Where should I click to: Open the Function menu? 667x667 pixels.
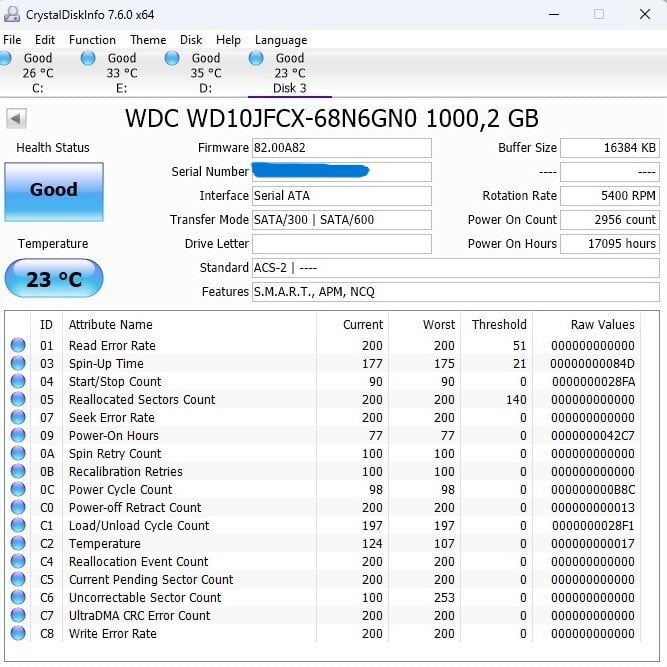[92, 40]
